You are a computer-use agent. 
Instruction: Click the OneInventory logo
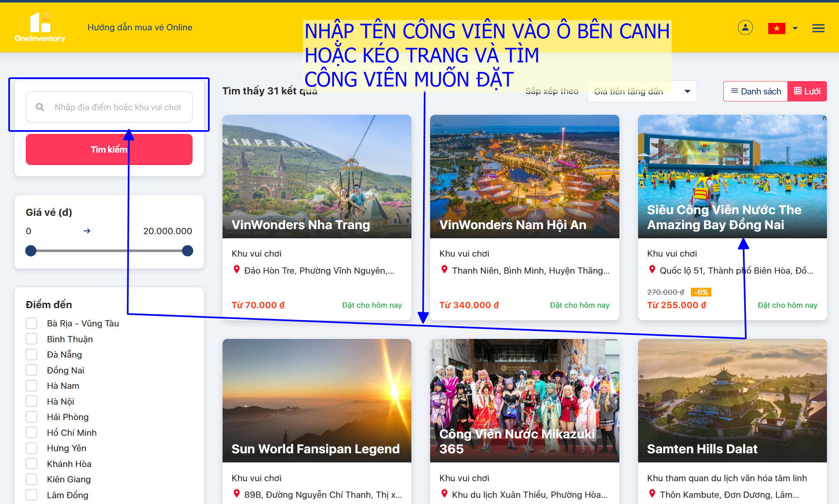tap(40, 27)
